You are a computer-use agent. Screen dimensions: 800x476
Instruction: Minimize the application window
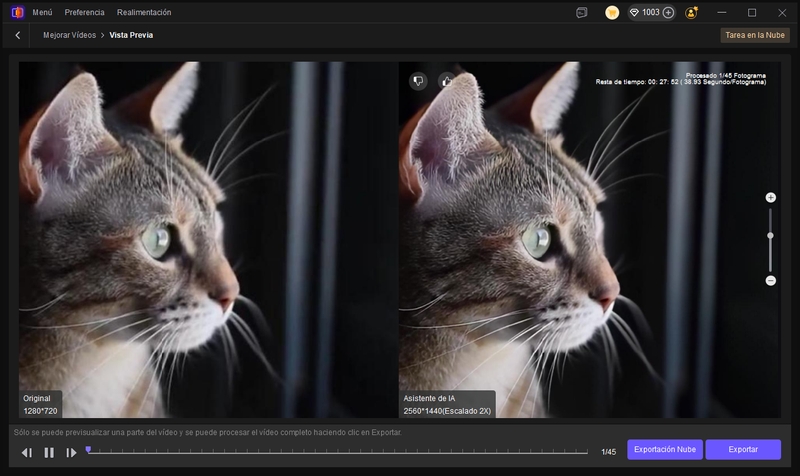721,13
